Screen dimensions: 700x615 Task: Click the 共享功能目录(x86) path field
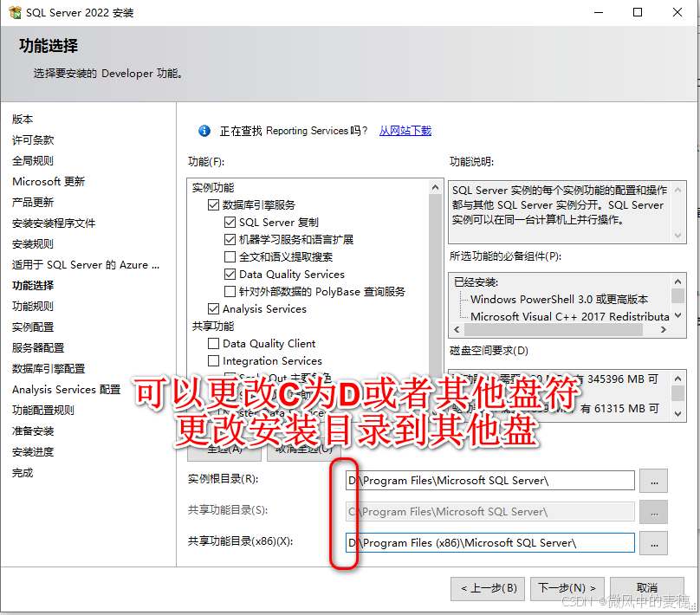[489, 543]
